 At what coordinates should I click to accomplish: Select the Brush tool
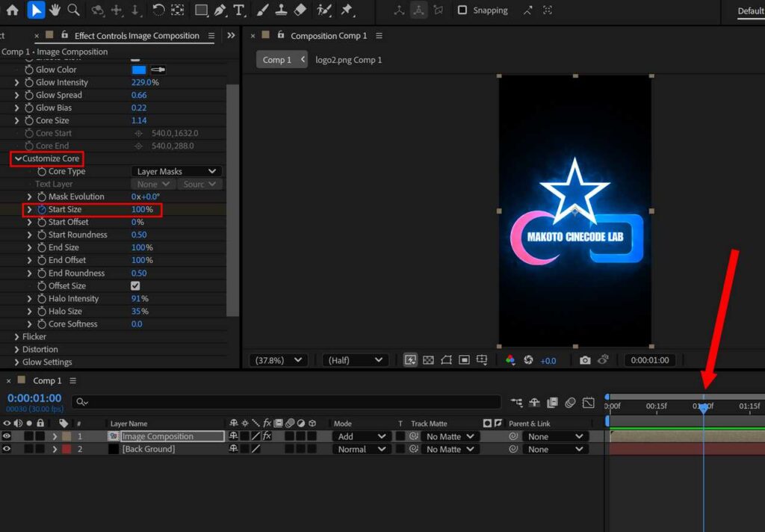tap(262, 10)
